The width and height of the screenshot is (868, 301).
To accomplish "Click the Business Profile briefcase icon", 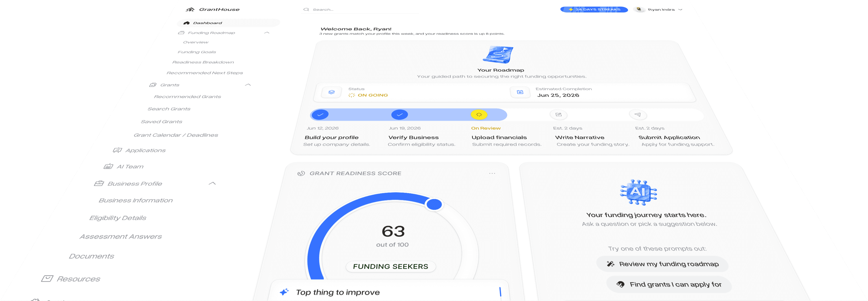I will coord(99,184).
